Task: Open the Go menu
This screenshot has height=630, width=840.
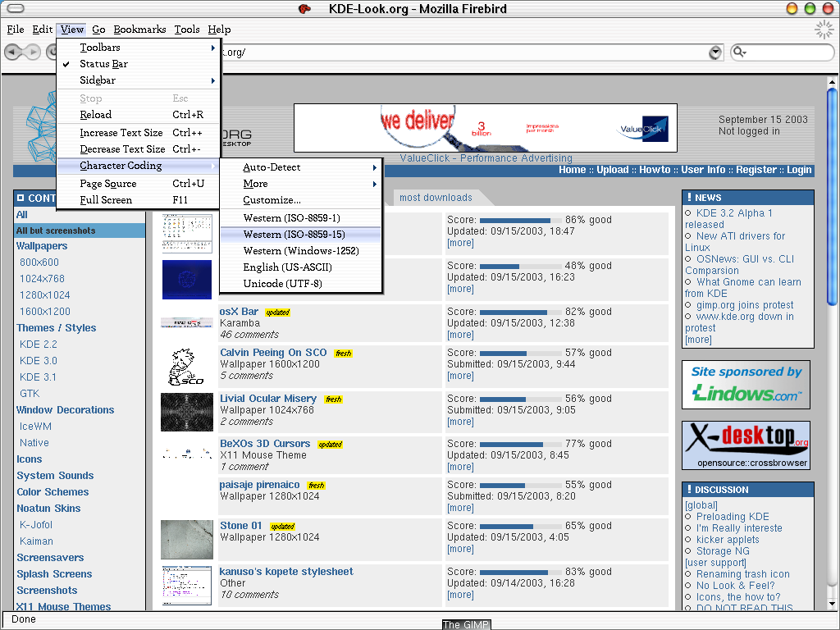Action: pyautogui.click(x=98, y=30)
